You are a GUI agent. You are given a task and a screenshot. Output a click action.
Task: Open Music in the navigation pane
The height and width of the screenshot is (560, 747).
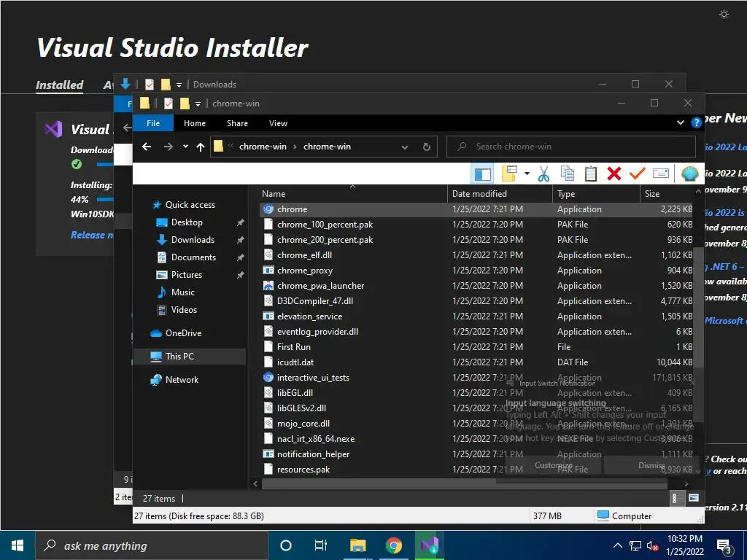pos(182,292)
